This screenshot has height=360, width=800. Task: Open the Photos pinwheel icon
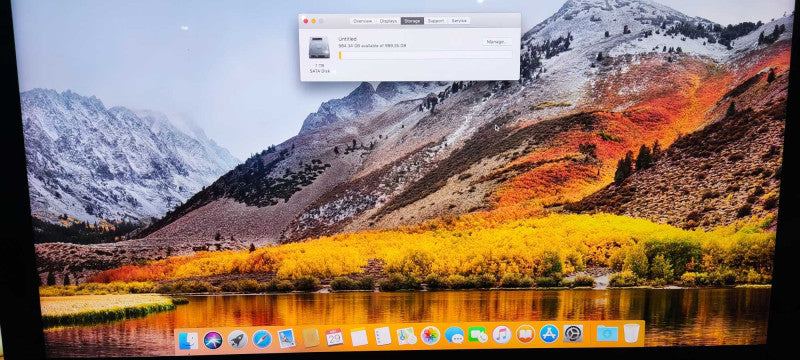pos(431,336)
